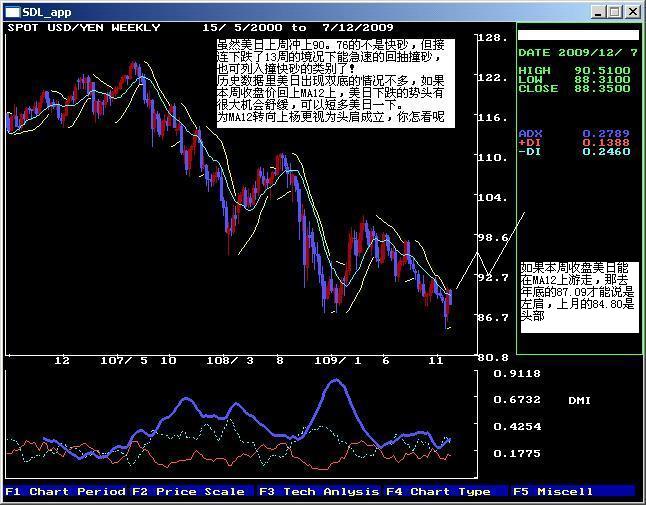Click the 109/ 1 time axis label
This screenshot has width=646, height=505.
coord(338,361)
